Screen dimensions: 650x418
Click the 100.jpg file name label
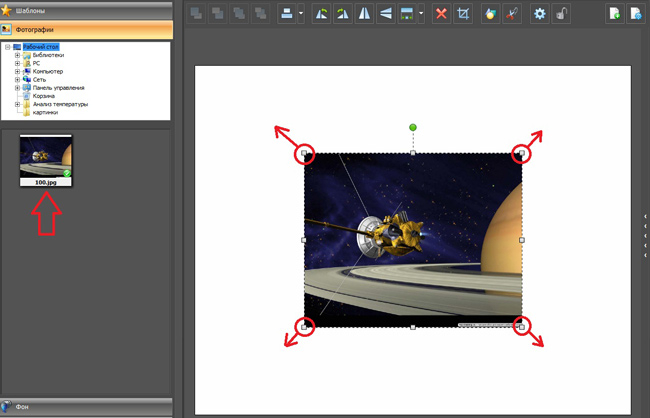[46, 182]
